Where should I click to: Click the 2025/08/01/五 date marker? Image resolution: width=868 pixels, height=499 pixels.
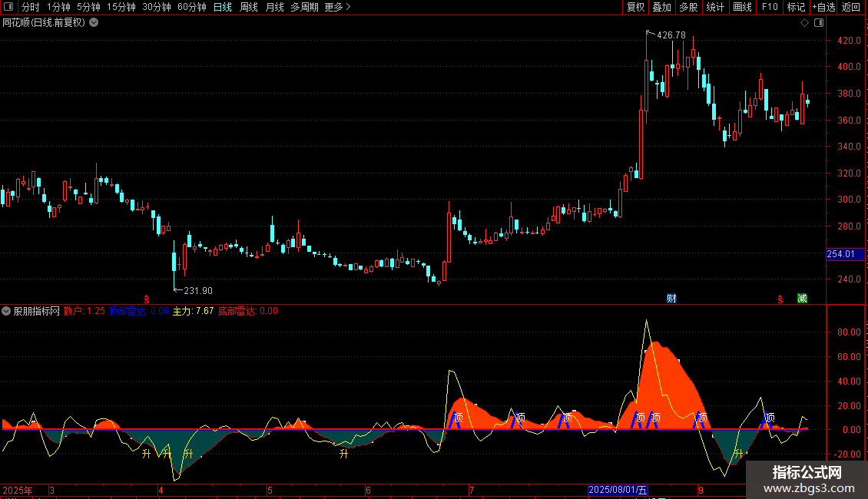[618, 490]
